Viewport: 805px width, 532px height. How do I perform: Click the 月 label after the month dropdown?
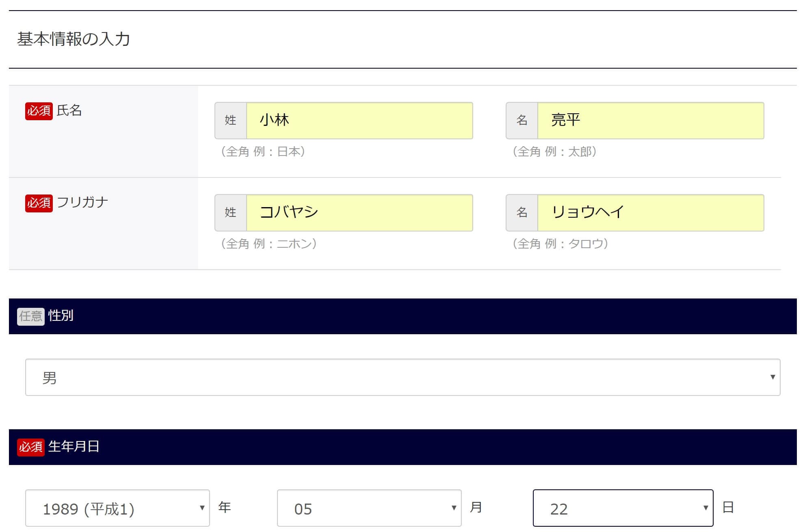[476, 507]
